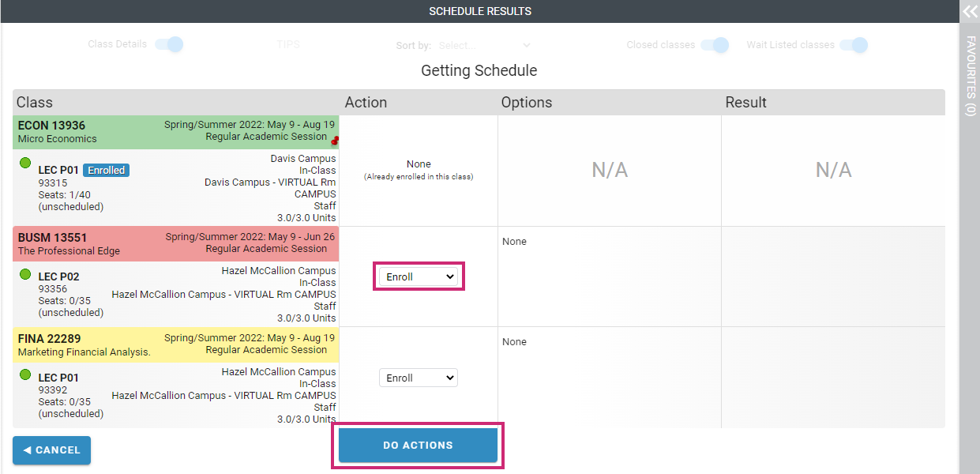Select the FINA 22289 course header

click(176, 345)
